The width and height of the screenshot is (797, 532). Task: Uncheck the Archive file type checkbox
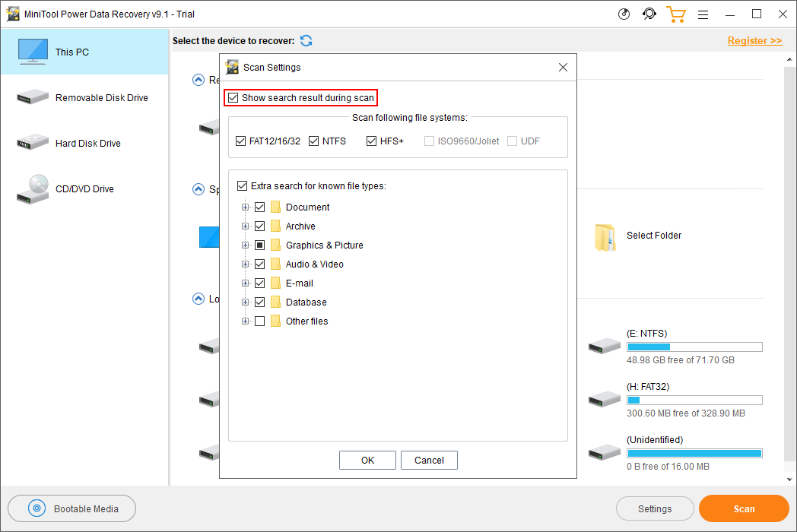(260, 226)
